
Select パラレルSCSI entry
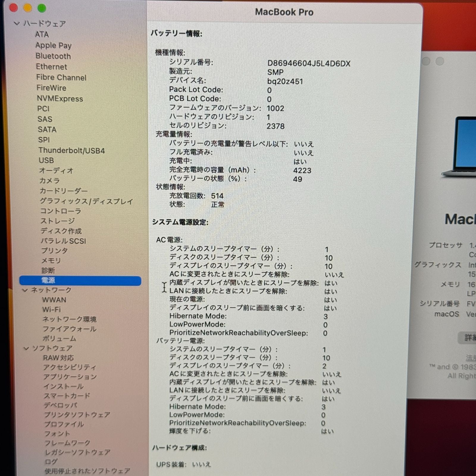[x=63, y=241]
